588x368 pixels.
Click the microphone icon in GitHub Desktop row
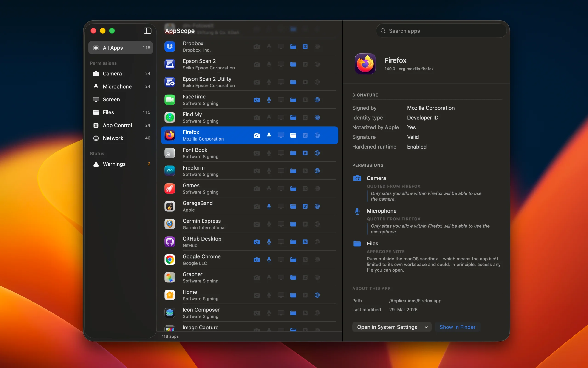click(x=269, y=242)
